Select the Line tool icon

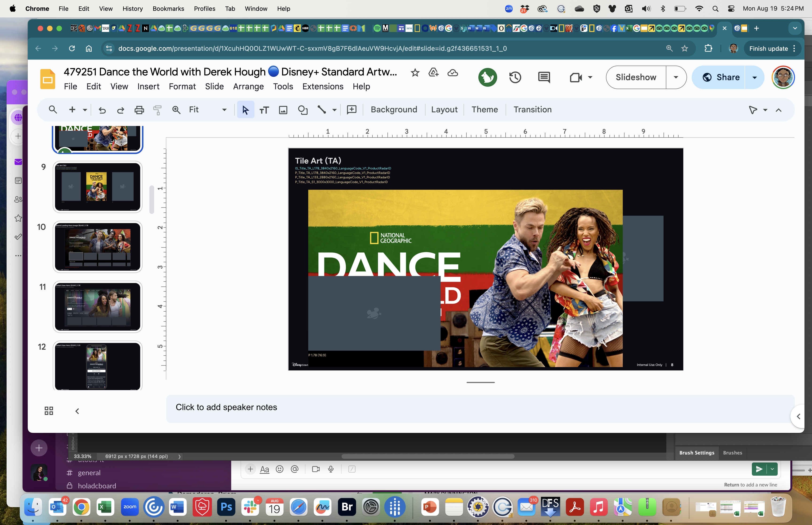(x=322, y=110)
